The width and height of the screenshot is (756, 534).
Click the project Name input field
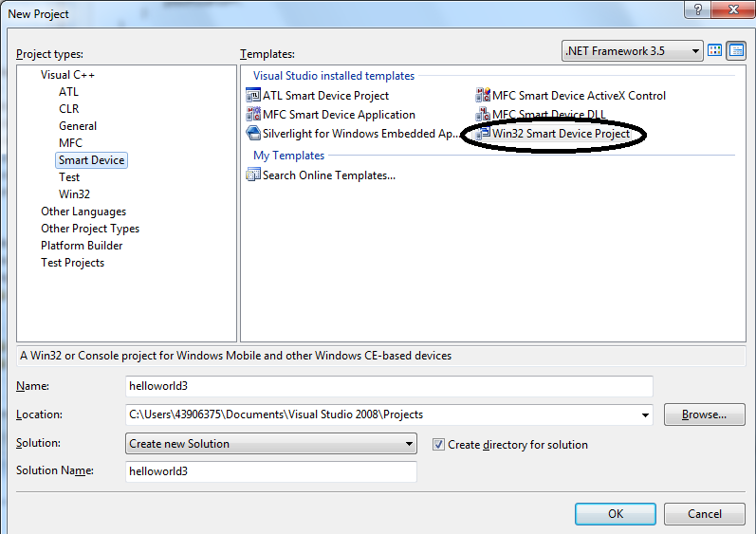389,386
